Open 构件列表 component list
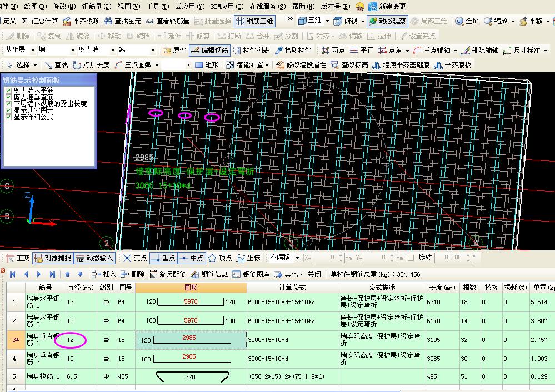The image size is (555, 392). 251,50
